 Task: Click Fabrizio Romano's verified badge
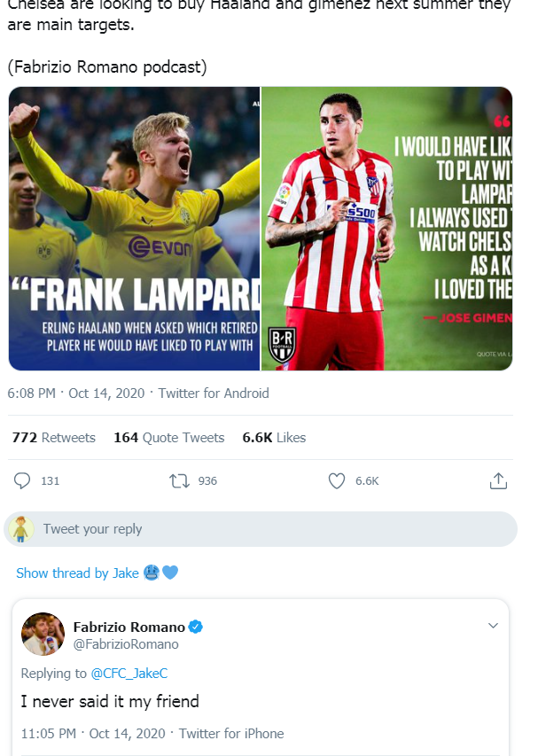(196, 627)
